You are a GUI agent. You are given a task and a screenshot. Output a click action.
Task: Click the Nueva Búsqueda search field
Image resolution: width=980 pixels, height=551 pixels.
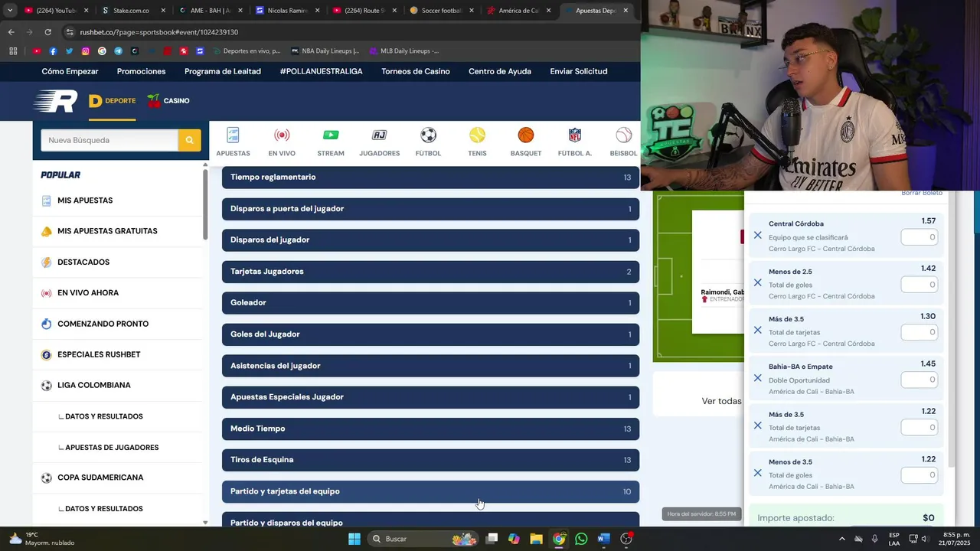click(109, 140)
